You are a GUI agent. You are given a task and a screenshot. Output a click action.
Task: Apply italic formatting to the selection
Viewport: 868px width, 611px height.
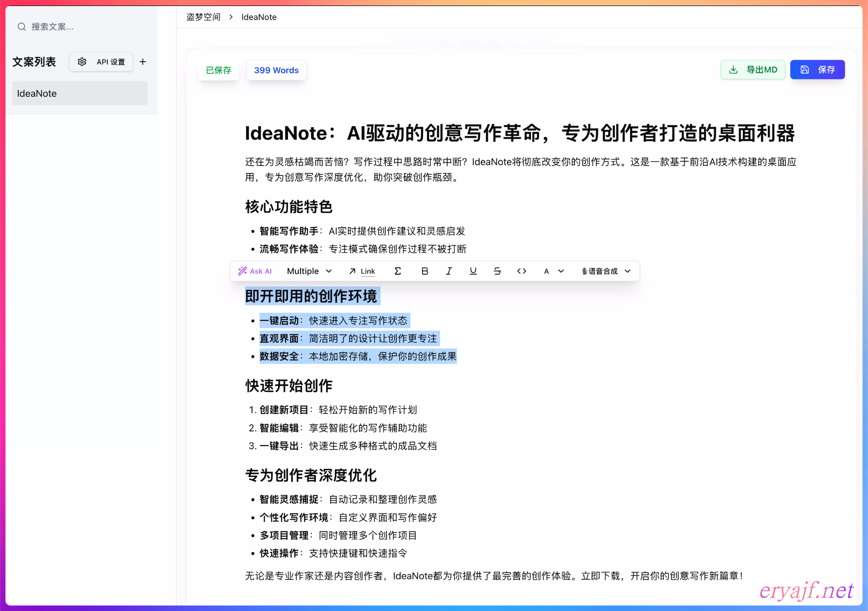tap(449, 271)
